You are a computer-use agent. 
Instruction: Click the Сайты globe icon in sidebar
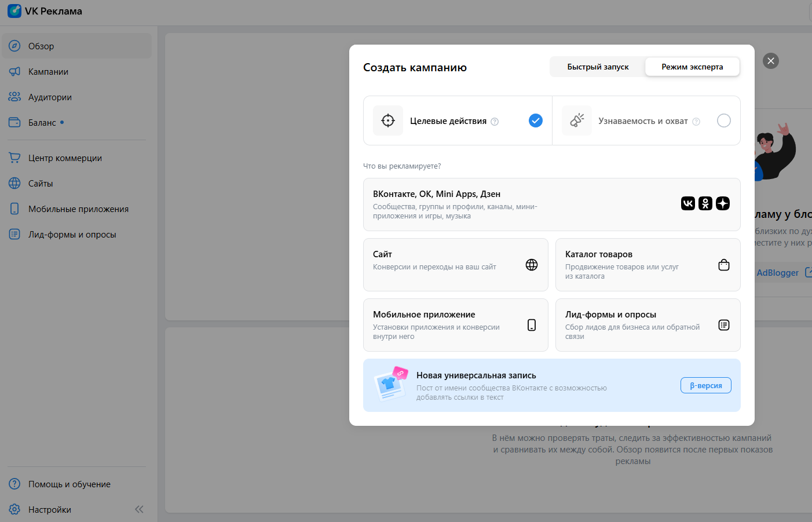(x=14, y=184)
